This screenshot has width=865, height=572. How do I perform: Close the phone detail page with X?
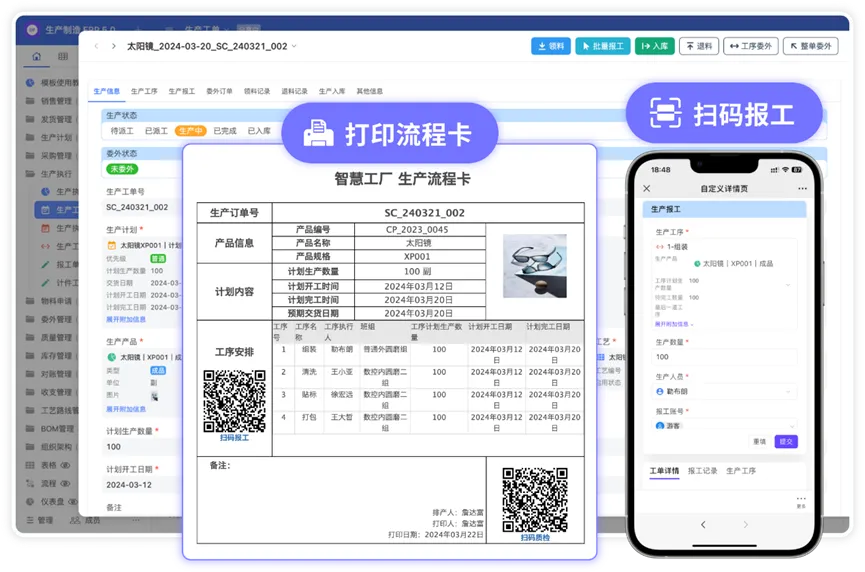pos(647,189)
